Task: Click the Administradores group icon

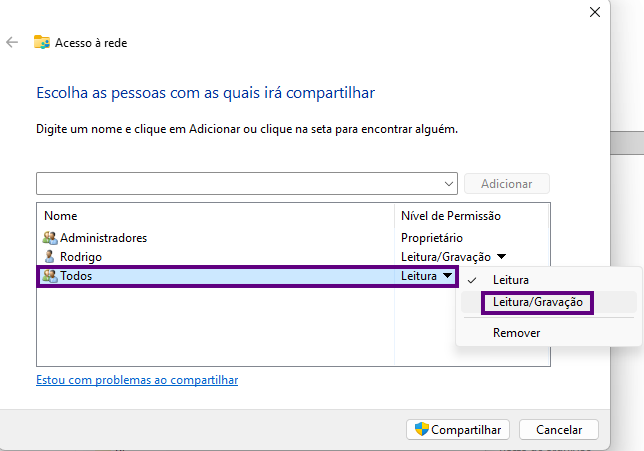Action: coord(50,238)
